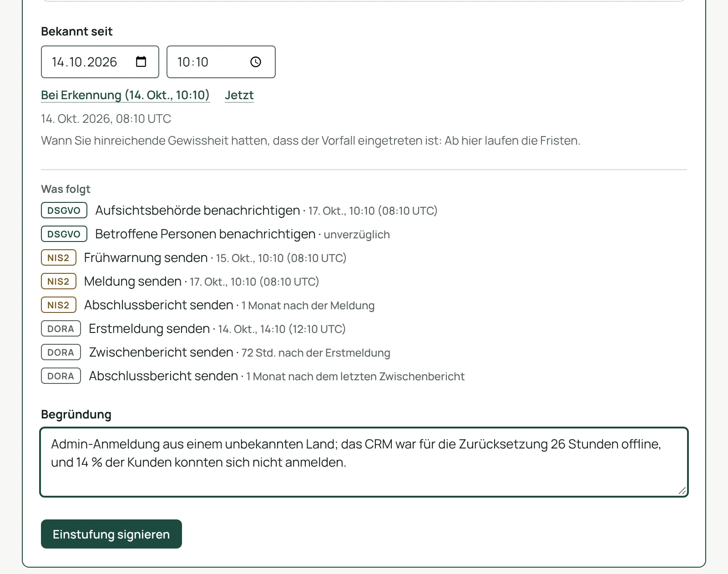Click 'Aufsichtsbehörde benachrichtigen' text
Viewport: 728px width, 574px height.
click(x=197, y=211)
